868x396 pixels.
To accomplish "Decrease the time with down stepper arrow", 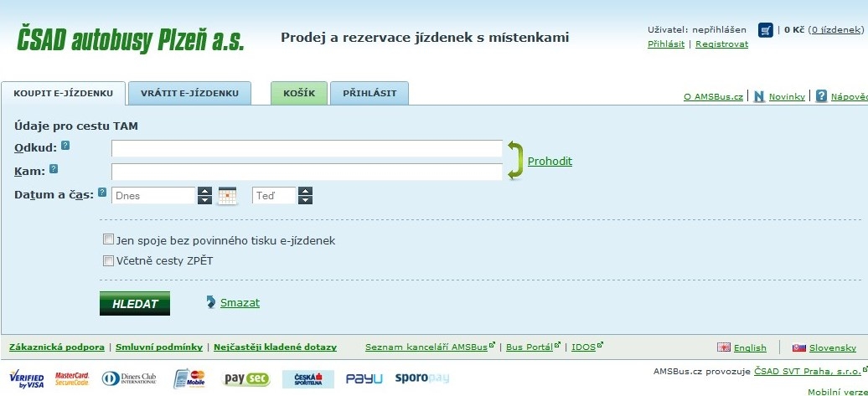I will (305, 199).
